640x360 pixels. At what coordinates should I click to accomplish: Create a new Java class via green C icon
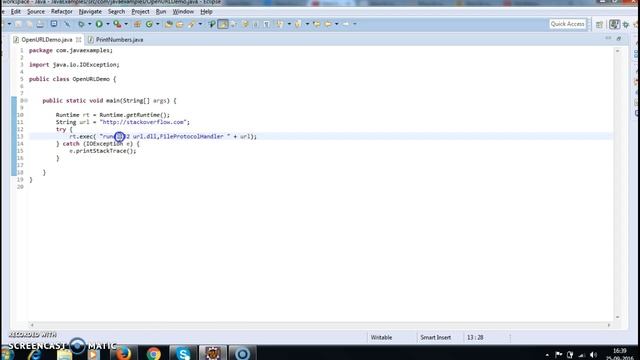[x=149, y=24]
